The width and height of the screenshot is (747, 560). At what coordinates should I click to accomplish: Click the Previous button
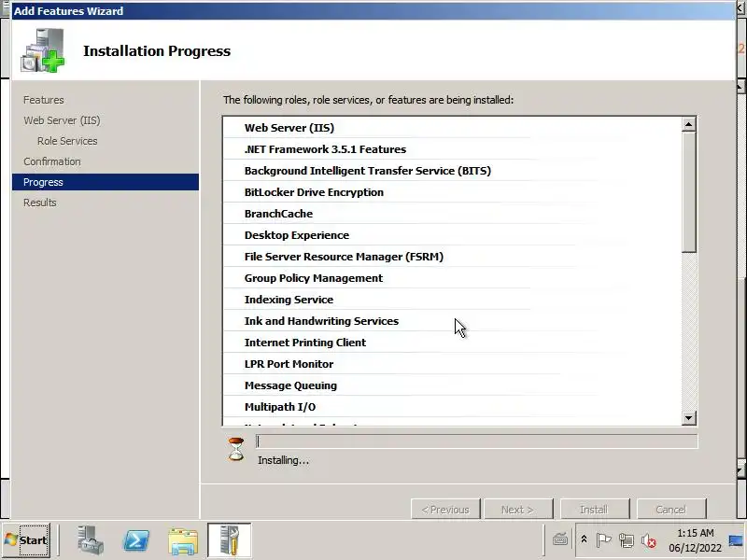445,510
